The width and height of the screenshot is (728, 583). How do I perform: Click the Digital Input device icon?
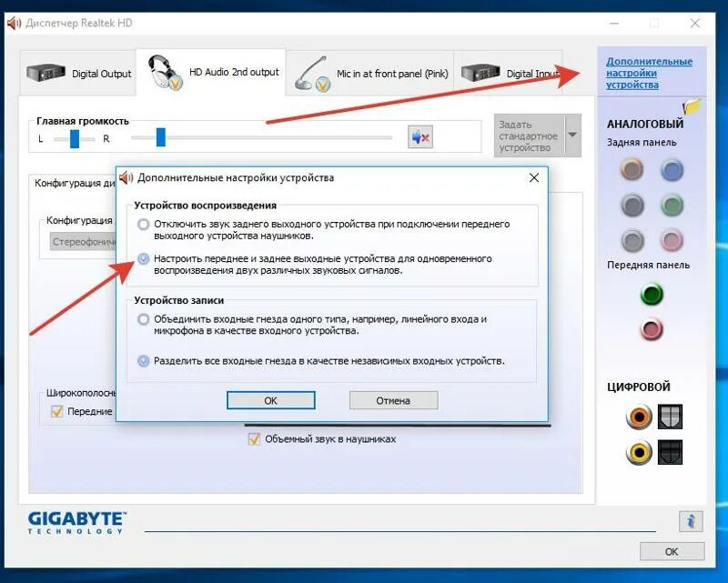480,73
